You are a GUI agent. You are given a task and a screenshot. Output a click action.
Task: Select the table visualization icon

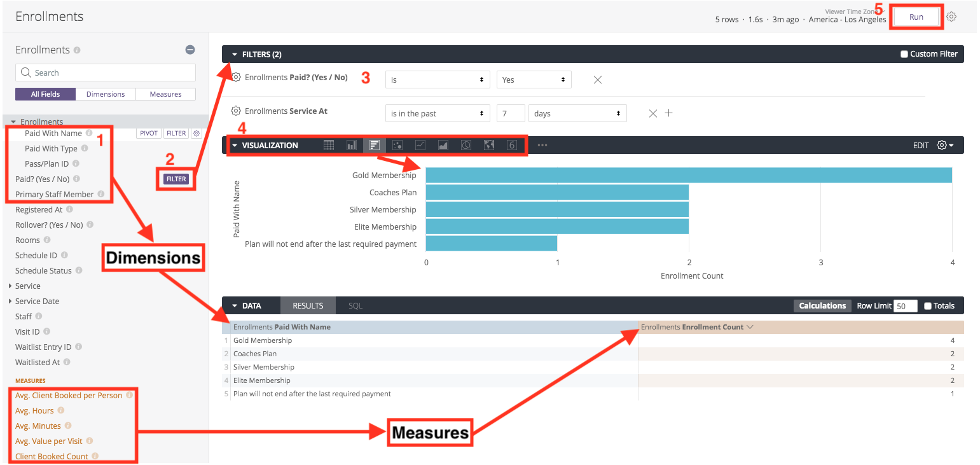point(329,145)
